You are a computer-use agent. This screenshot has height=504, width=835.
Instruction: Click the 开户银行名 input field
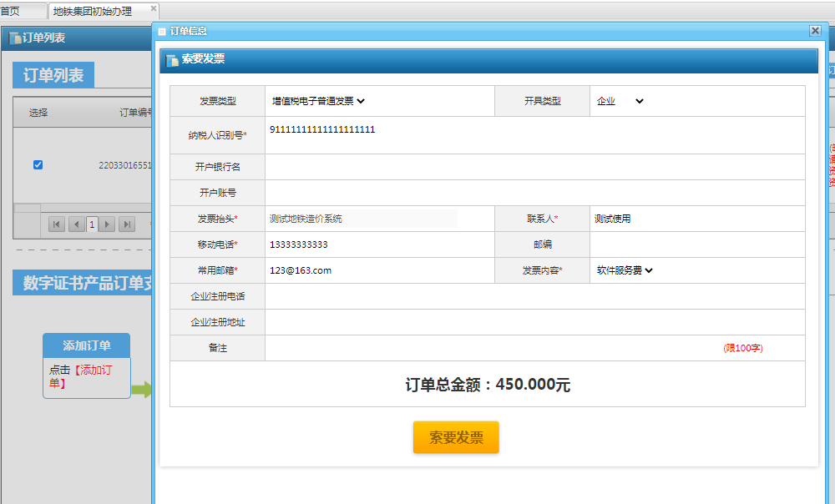pyautogui.click(x=534, y=167)
